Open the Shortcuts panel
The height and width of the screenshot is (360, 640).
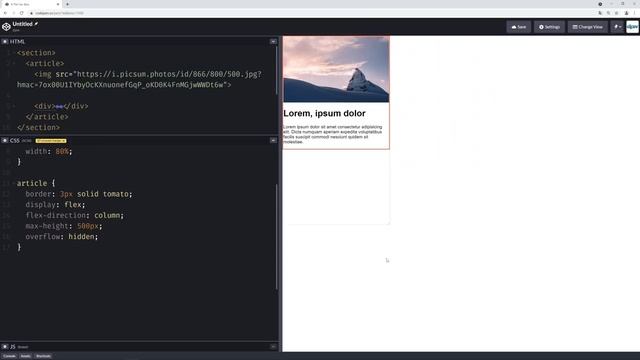[43, 356]
